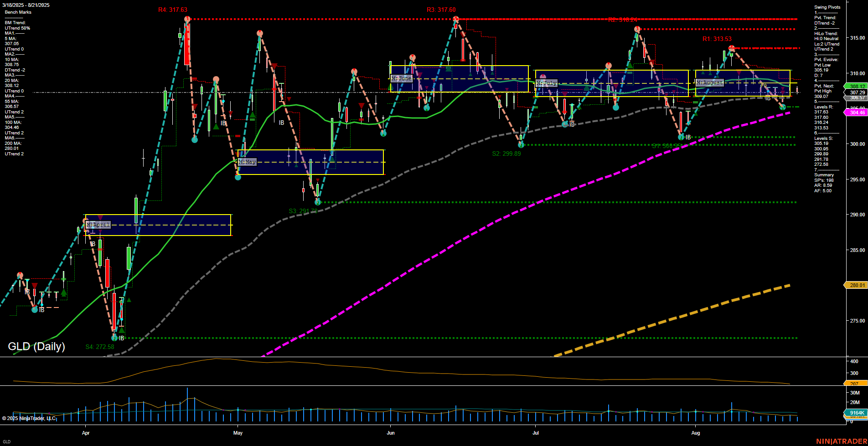The width and height of the screenshot is (868, 446).
Task: Click the © 2025 NinjaTrader, LLC copyright text
Action: (30, 418)
